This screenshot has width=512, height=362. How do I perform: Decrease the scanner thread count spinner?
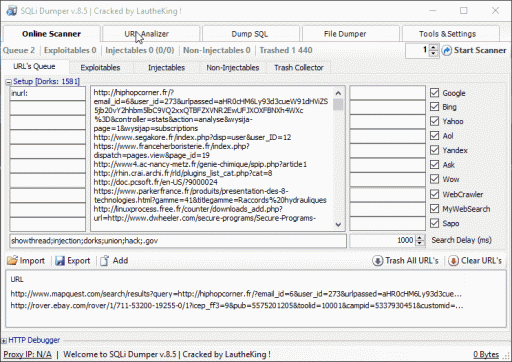433,53
